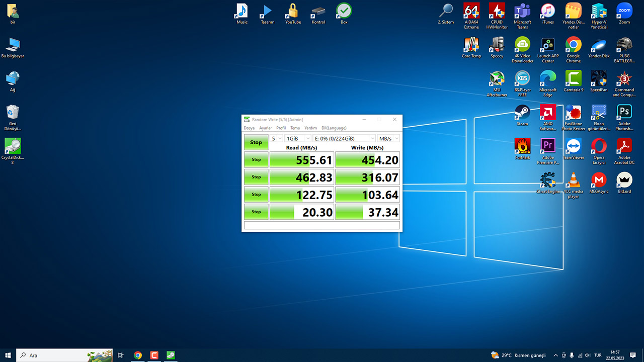Open the Steam desktop shortcut
Image resolution: width=644 pixels, height=362 pixels.
click(522, 115)
